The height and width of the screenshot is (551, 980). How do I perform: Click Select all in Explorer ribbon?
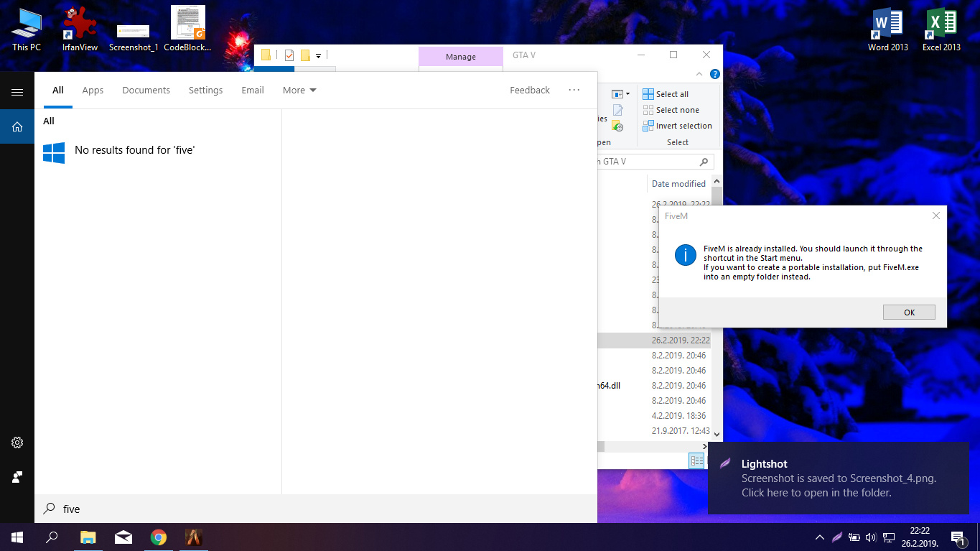pyautogui.click(x=666, y=94)
